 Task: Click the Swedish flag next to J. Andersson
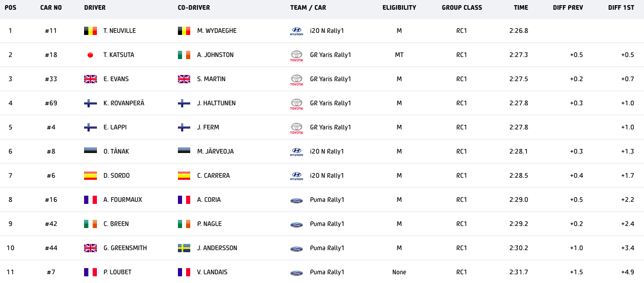pos(184,248)
